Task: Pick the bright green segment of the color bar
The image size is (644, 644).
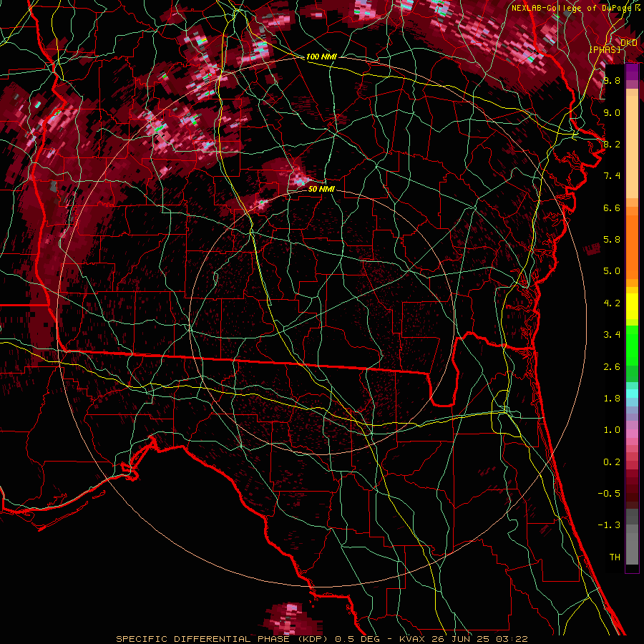Action: click(x=632, y=346)
